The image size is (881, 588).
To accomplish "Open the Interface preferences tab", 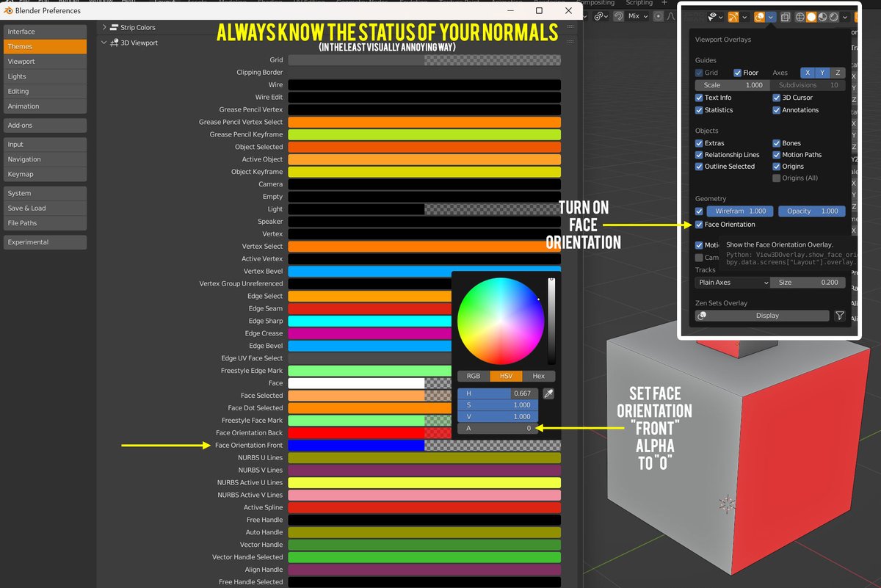I will pos(45,32).
